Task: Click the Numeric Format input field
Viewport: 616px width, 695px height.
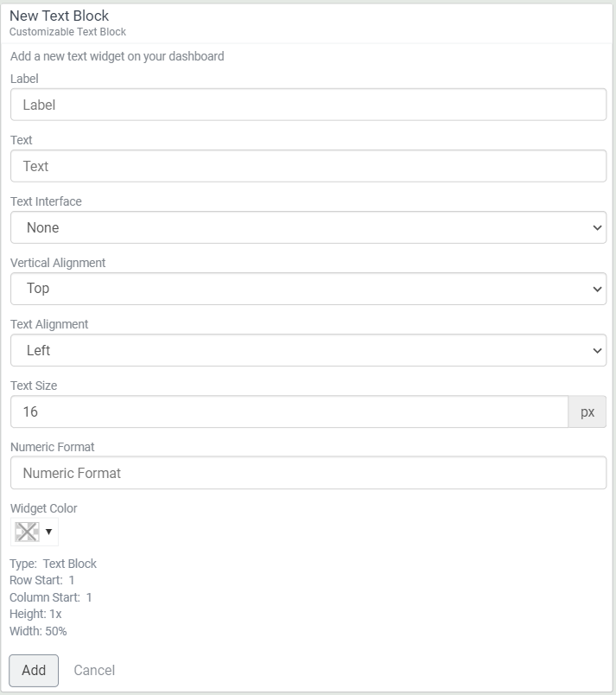Action: pos(308,473)
